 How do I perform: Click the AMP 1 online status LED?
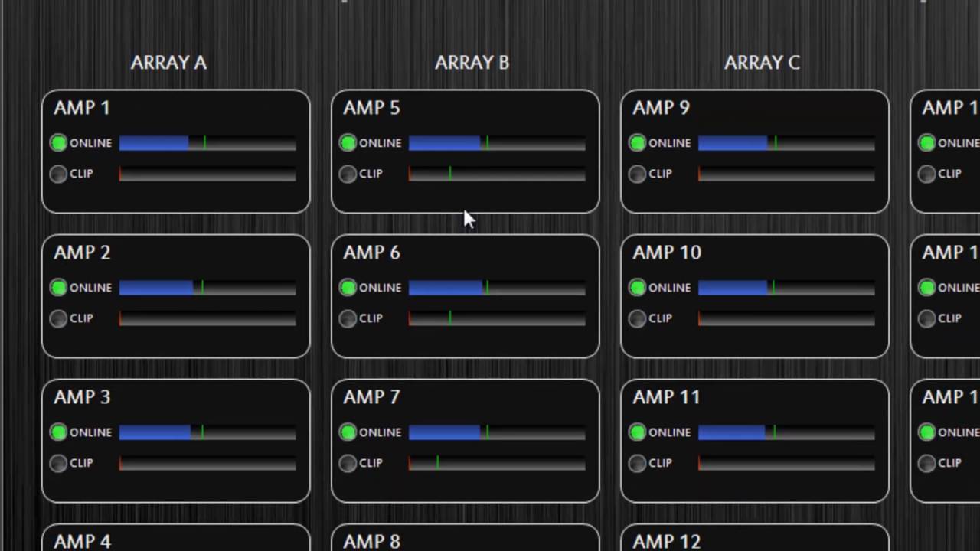click(59, 143)
